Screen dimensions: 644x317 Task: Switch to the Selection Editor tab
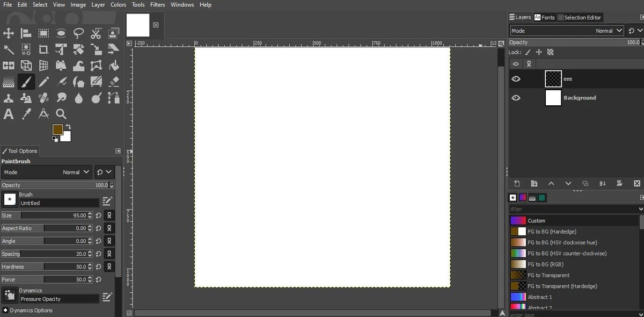tap(580, 17)
